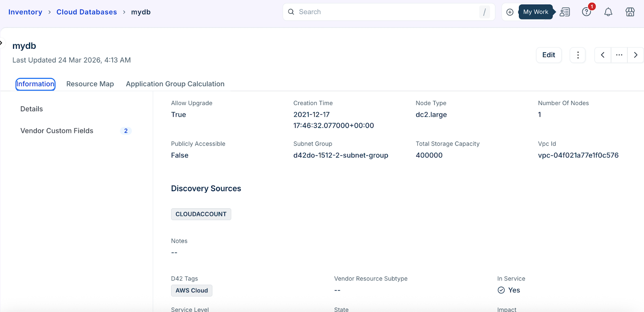Open the My Work tasks icon

[x=565, y=12]
